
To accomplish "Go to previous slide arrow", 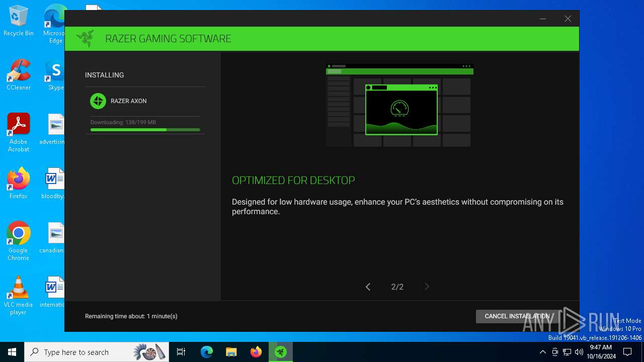I will (x=368, y=287).
